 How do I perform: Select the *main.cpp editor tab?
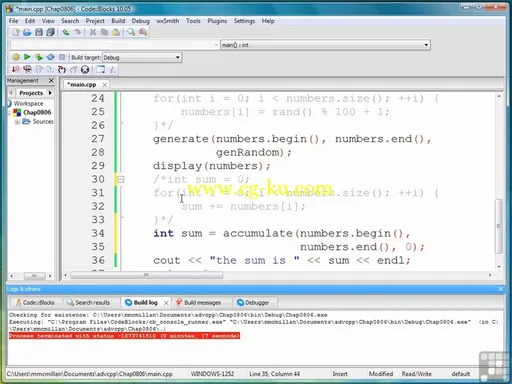tap(82, 85)
